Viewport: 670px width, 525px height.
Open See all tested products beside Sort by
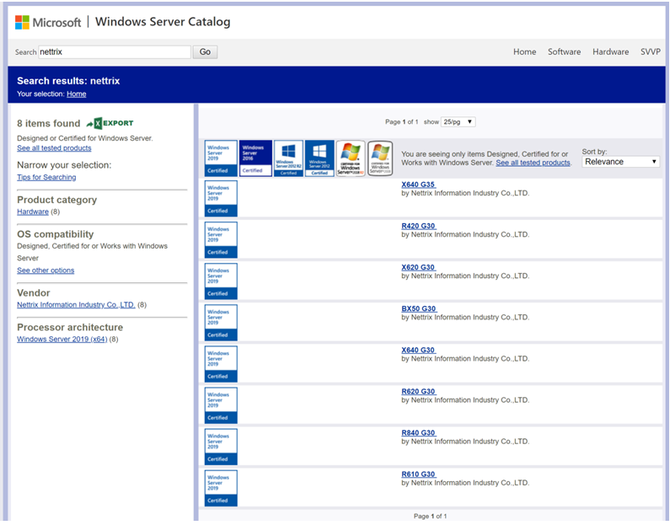(x=533, y=163)
